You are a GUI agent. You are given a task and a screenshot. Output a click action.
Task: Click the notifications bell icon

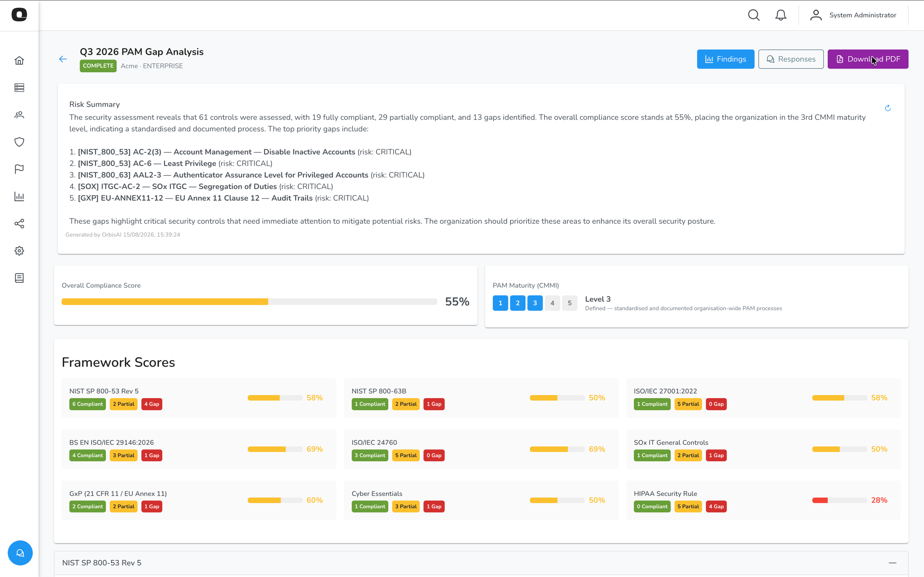point(780,15)
